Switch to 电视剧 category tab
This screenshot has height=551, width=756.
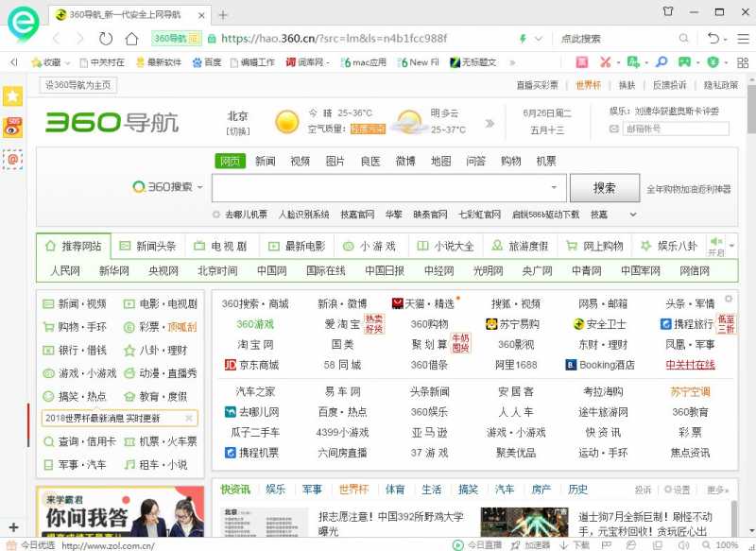(x=221, y=247)
